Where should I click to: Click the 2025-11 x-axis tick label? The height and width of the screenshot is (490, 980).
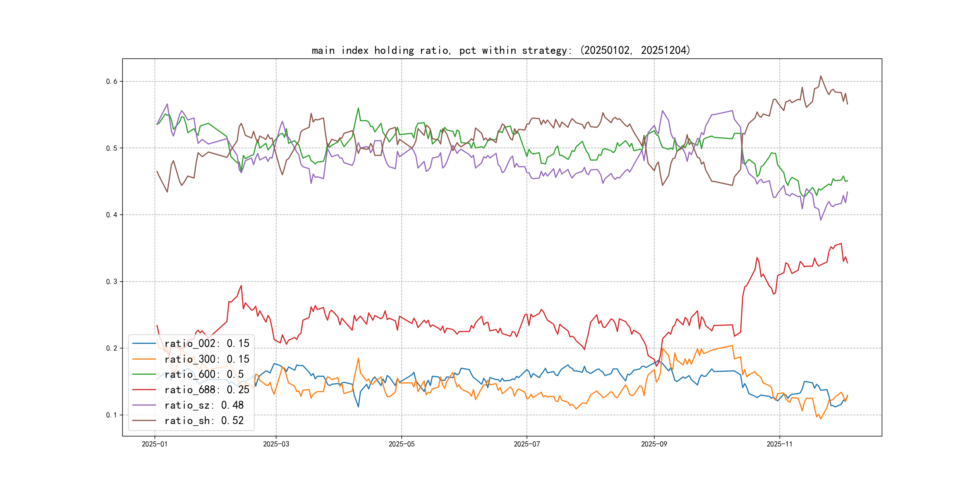(779, 444)
